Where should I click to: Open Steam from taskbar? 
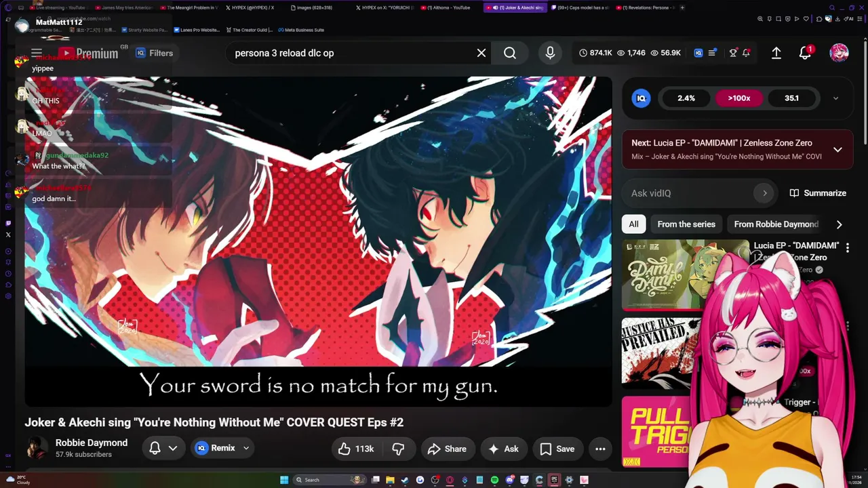(x=405, y=480)
